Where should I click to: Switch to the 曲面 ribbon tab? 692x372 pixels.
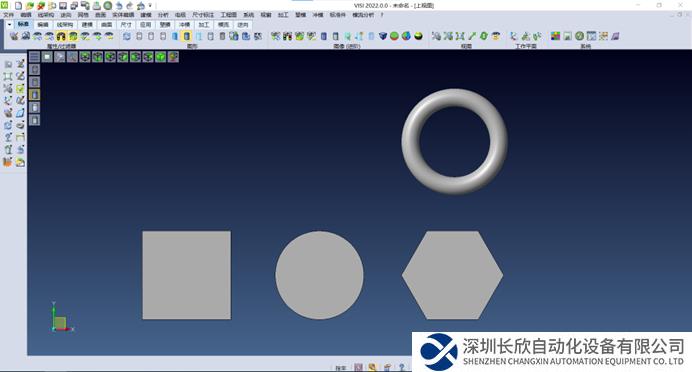click(x=106, y=25)
